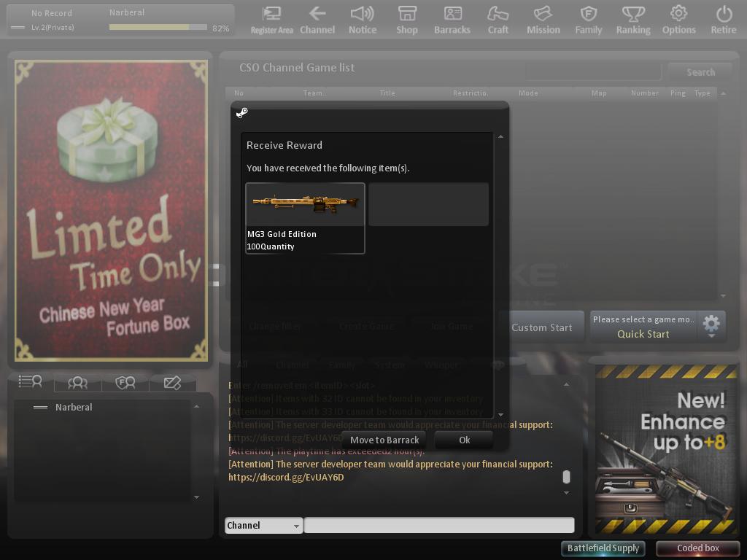Open Chinese New Year Fortune Box banner
747x560 pixels.
(111, 210)
